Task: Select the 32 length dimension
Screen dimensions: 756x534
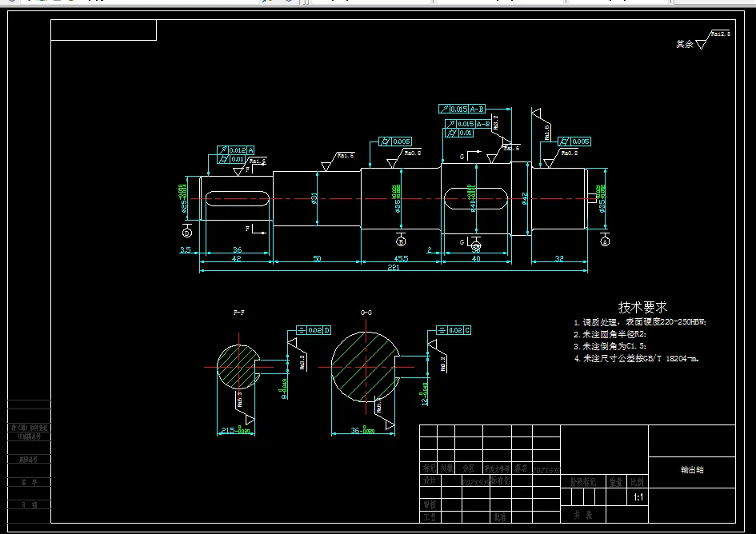Action: [x=559, y=258]
